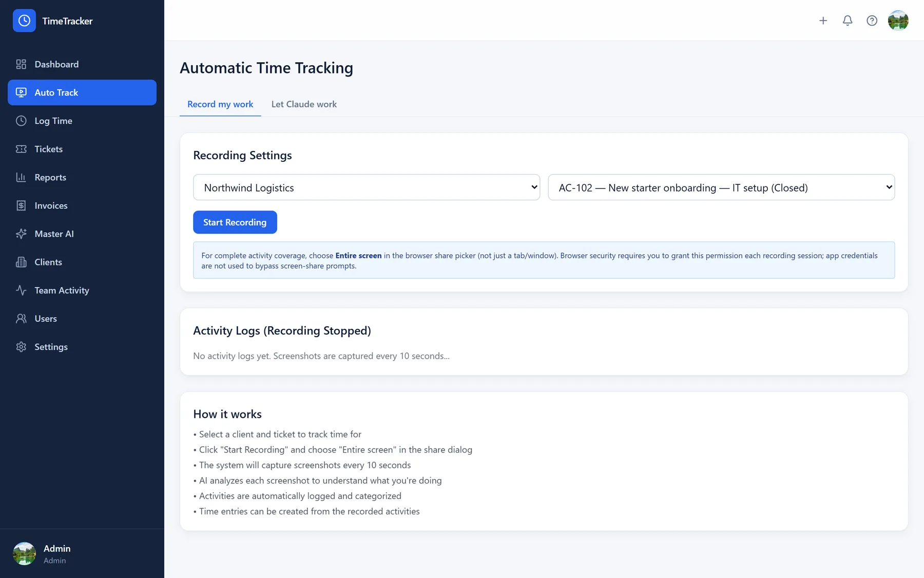Click the "No activity logs yet" message

pyautogui.click(x=321, y=356)
